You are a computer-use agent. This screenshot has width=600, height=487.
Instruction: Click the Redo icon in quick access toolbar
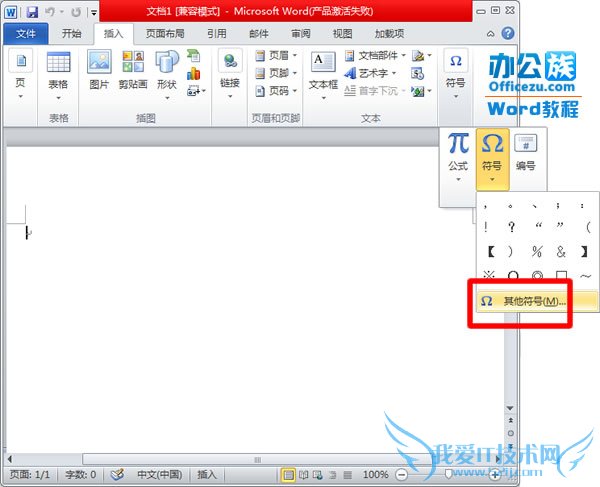(x=76, y=12)
